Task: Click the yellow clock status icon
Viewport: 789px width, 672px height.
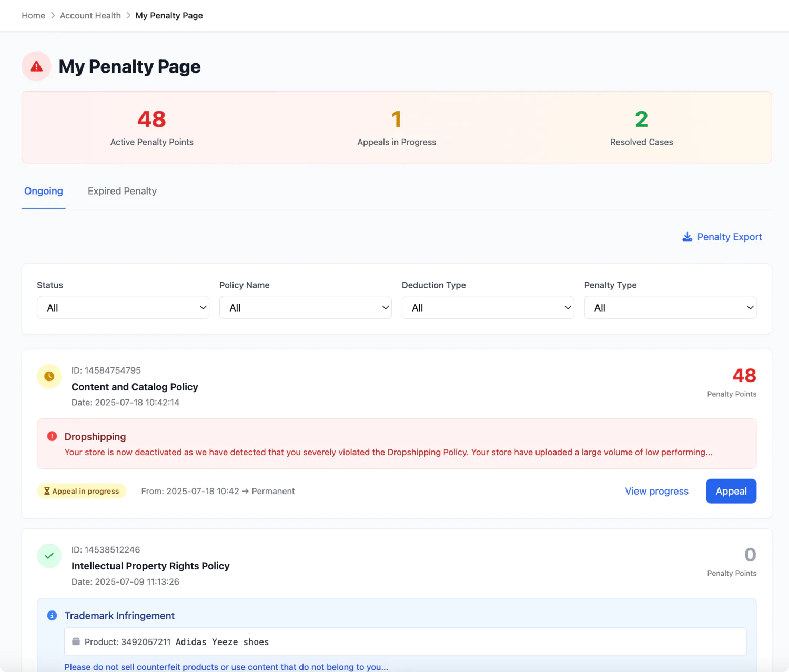Action: coord(49,376)
